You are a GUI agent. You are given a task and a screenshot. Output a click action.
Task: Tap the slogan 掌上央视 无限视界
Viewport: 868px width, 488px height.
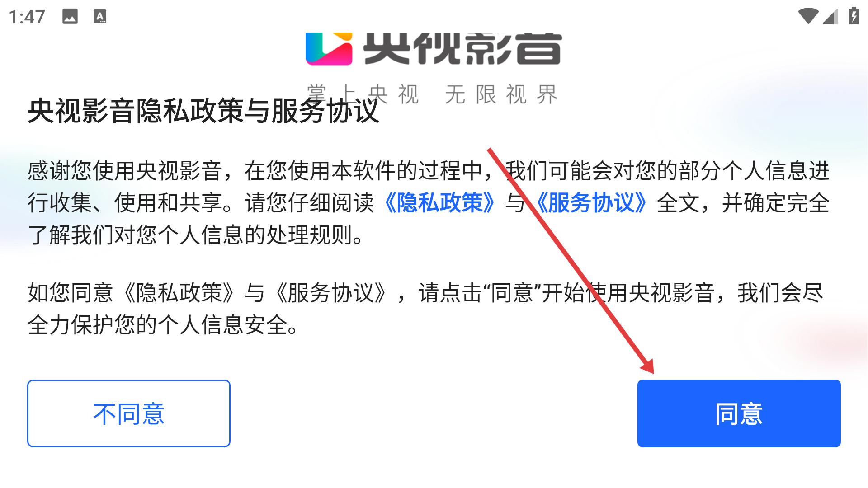point(433,94)
